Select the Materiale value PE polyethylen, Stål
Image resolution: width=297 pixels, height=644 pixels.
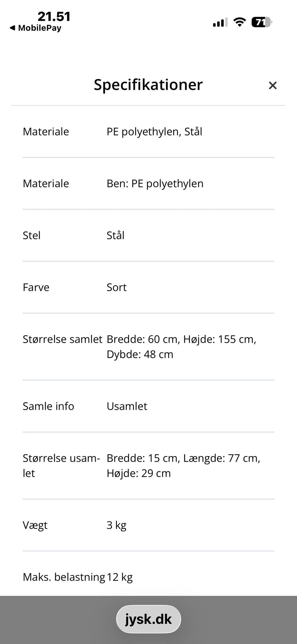point(154,132)
